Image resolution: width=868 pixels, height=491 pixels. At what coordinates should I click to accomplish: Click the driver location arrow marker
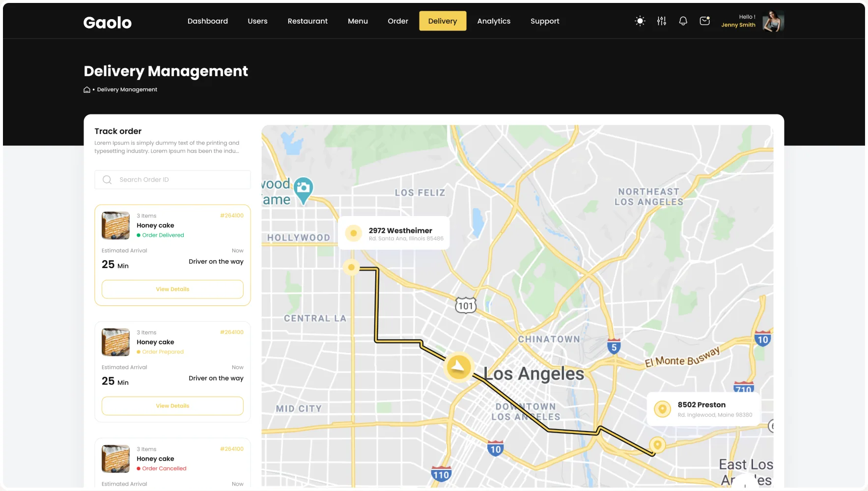tap(458, 366)
